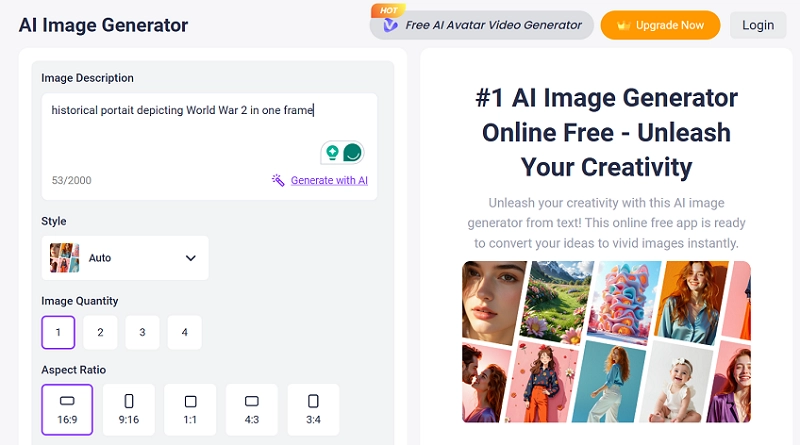The image size is (800, 445).
Task: Click the 53/2000 character counter
Action: click(x=71, y=180)
